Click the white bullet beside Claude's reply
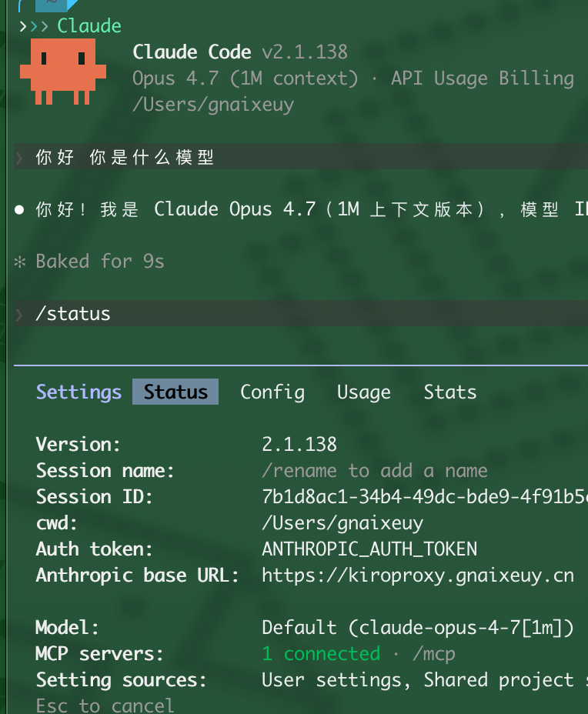The image size is (588, 714). (19, 209)
